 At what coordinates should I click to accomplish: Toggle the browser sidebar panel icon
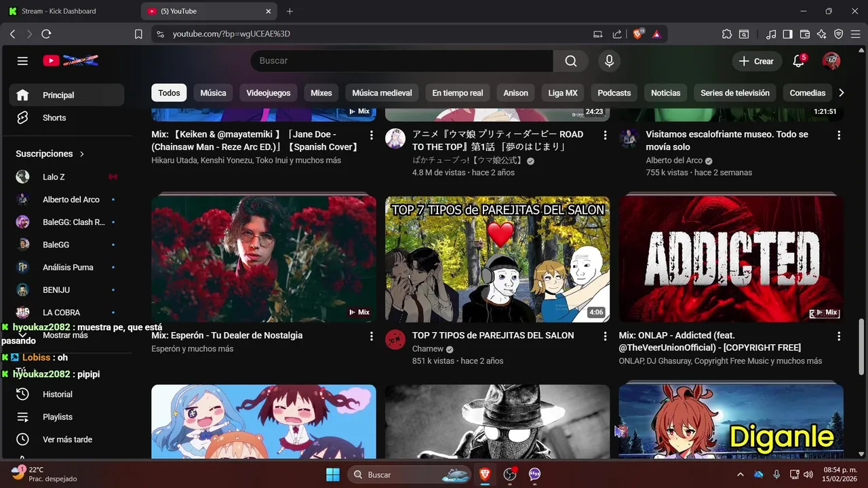(x=788, y=34)
